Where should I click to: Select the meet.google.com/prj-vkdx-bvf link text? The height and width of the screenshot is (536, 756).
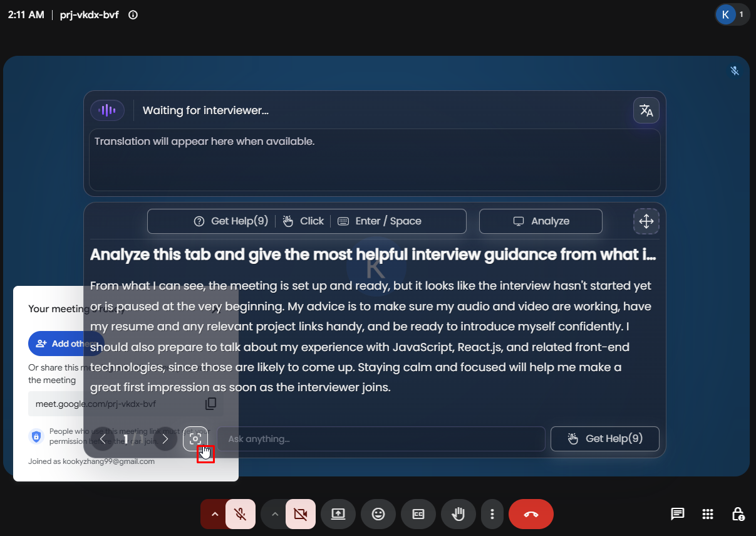coord(96,404)
